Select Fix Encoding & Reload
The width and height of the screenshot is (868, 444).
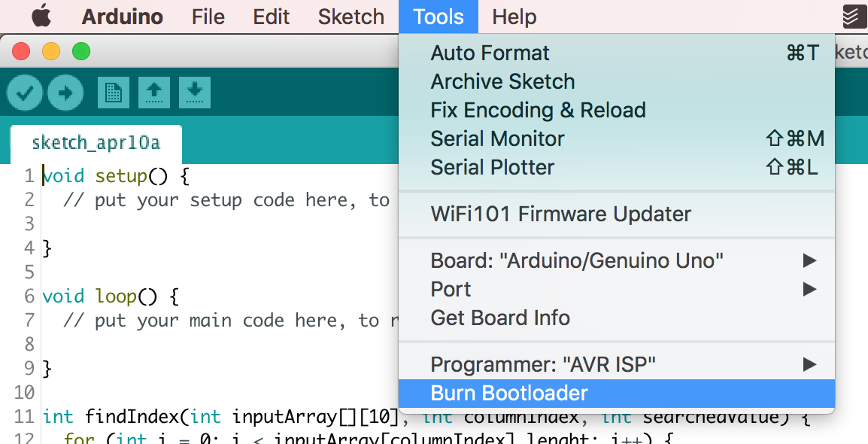point(617,110)
